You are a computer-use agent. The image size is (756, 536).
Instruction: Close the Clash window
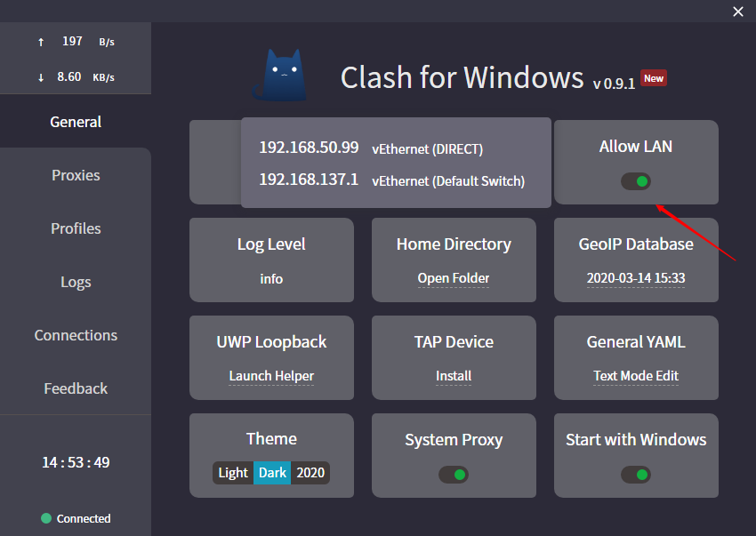(737, 12)
